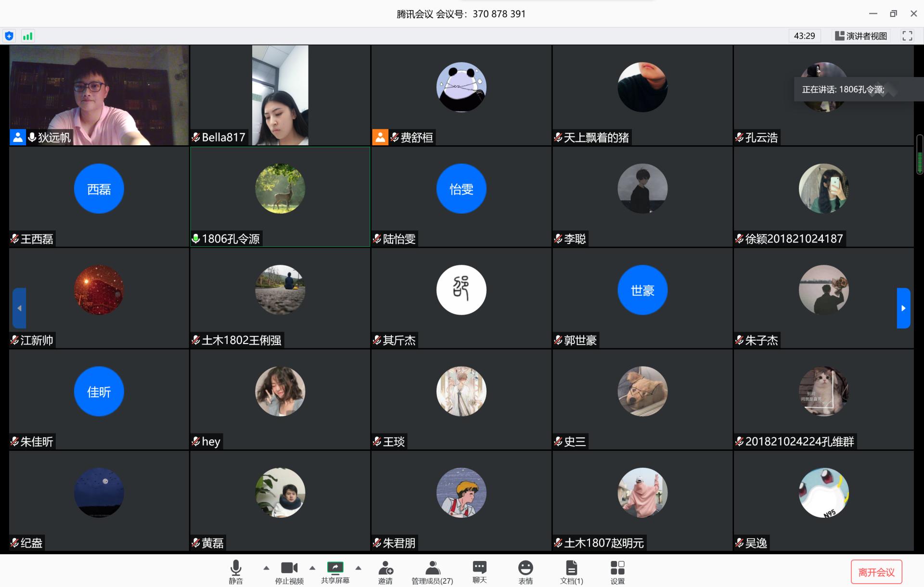Expand sharing options arrow beside 共享屏幕

(358, 568)
